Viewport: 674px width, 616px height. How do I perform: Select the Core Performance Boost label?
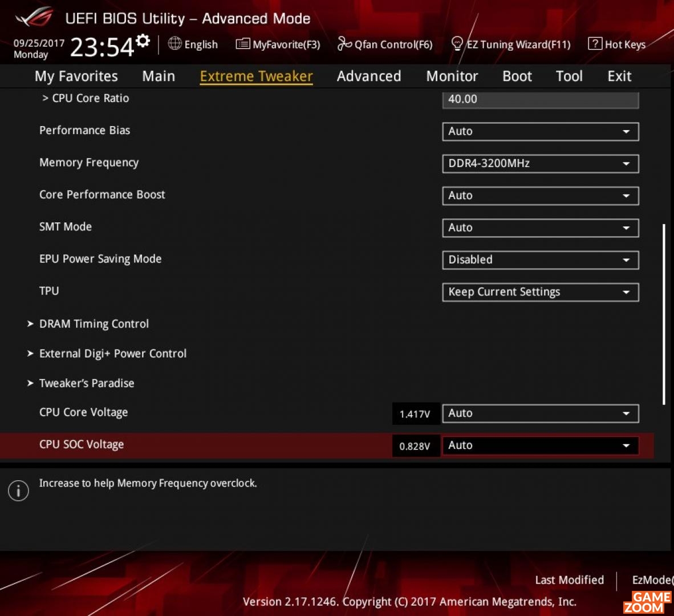(102, 194)
